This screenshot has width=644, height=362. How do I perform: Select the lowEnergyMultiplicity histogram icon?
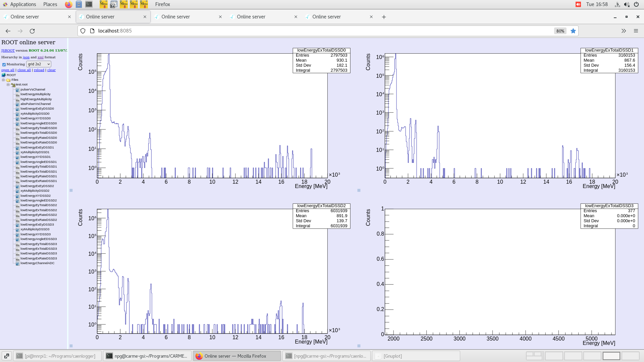click(17, 94)
